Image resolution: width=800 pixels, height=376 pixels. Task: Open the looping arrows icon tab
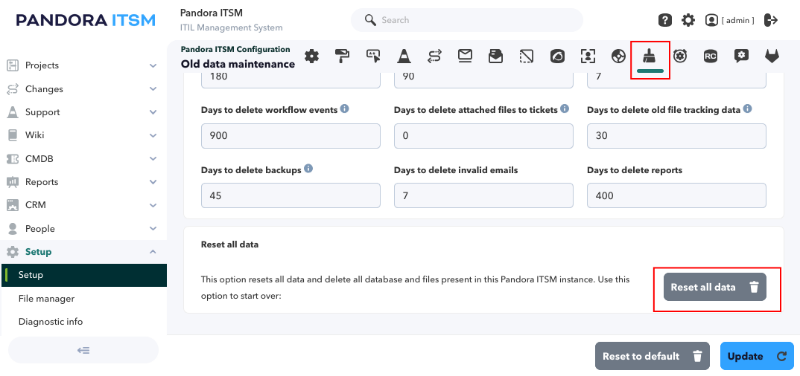tap(435, 56)
